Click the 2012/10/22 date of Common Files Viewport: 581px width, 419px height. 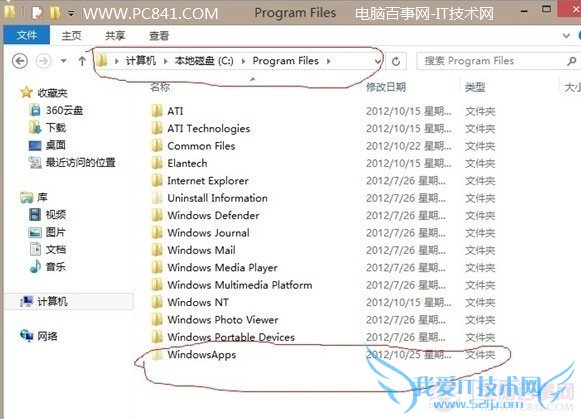tap(409, 146)
